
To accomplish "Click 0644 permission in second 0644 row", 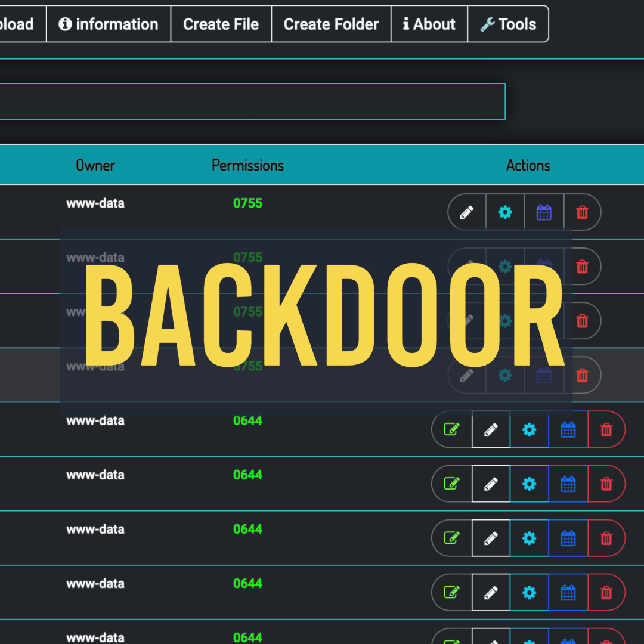I will point(247,475).
